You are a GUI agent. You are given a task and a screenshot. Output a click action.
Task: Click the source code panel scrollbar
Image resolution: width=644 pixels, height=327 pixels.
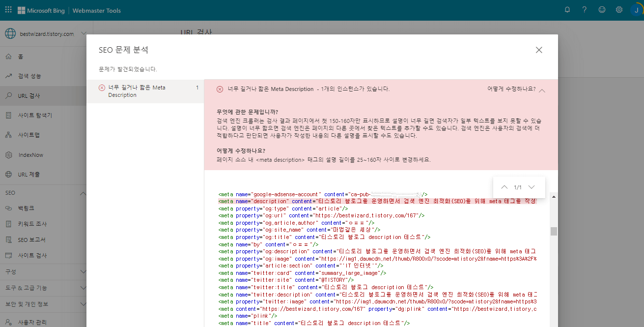[554, 231]
